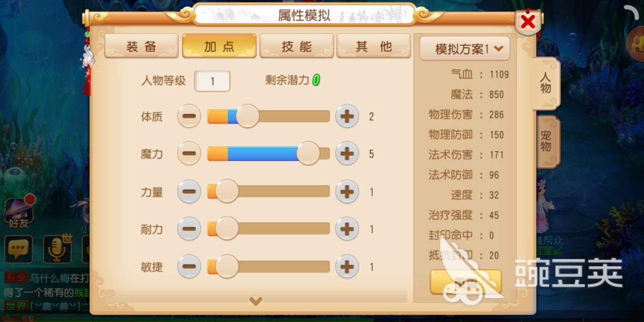Tap the minus icon beside 耐力
644x322 pixels.
tap(189, 229)
